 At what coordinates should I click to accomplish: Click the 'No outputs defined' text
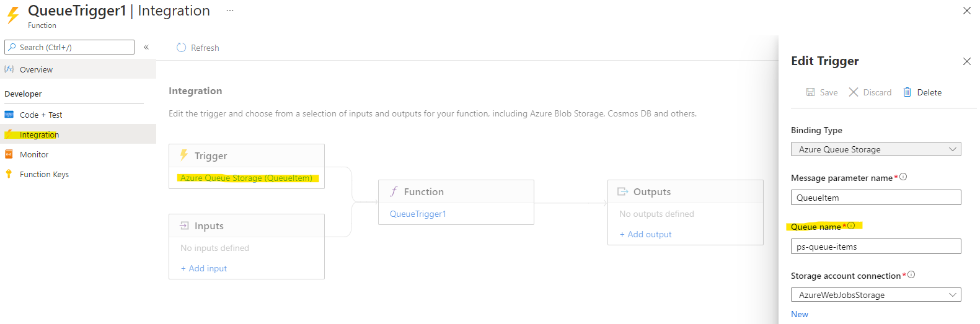(x=656, y=214)
